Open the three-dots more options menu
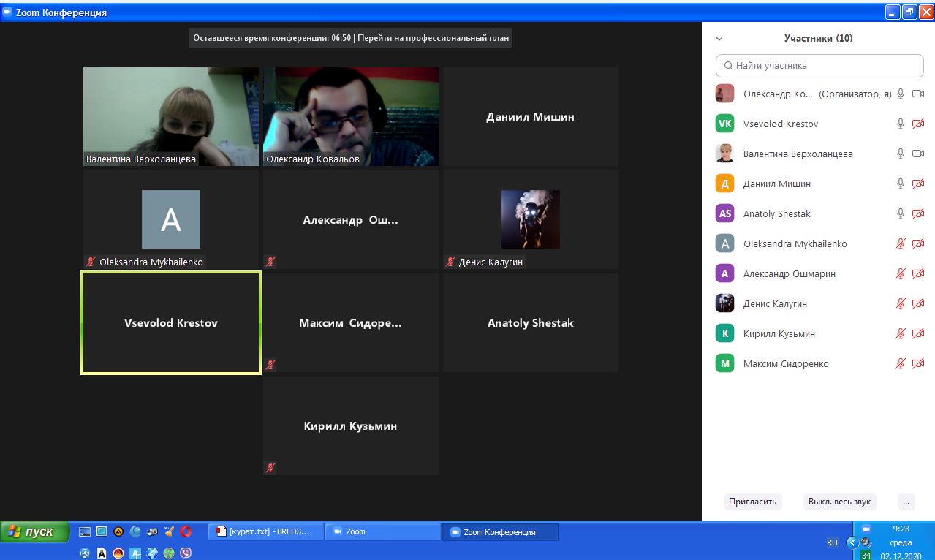The image size is (935, 560). tap(906, 502)
